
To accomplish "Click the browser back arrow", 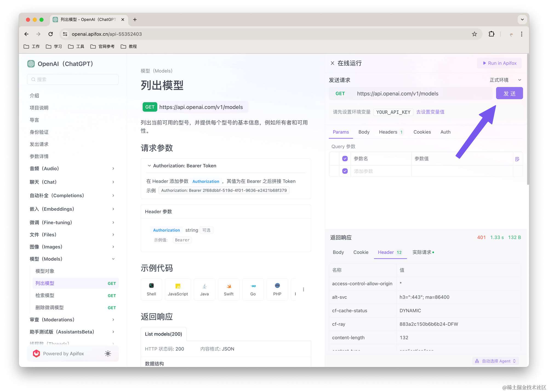I will pos(26,34).
